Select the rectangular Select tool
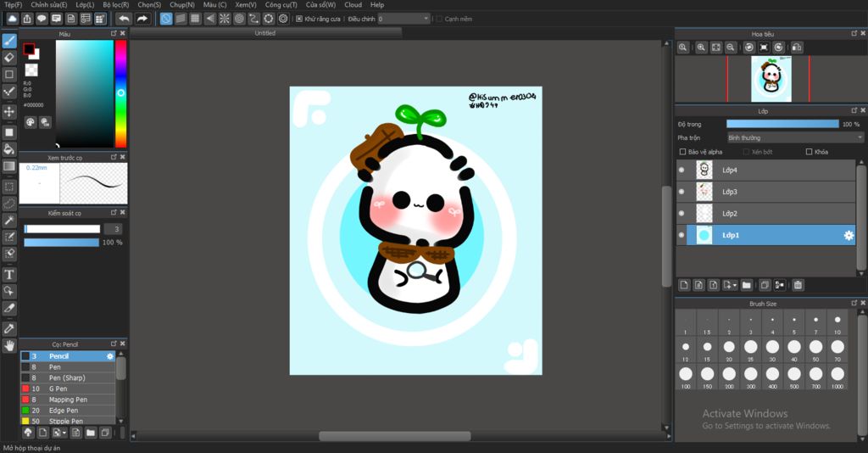This screenshot has height=453, width=868. coord(9,187)
